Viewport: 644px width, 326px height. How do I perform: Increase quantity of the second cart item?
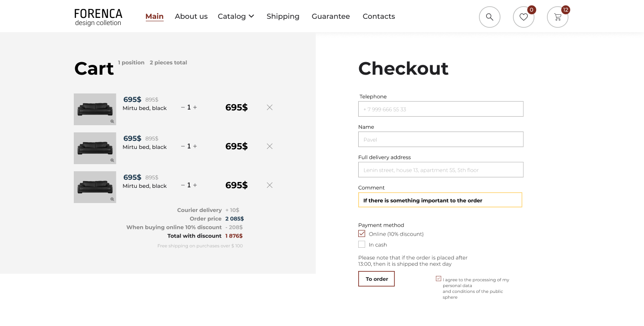195,146
